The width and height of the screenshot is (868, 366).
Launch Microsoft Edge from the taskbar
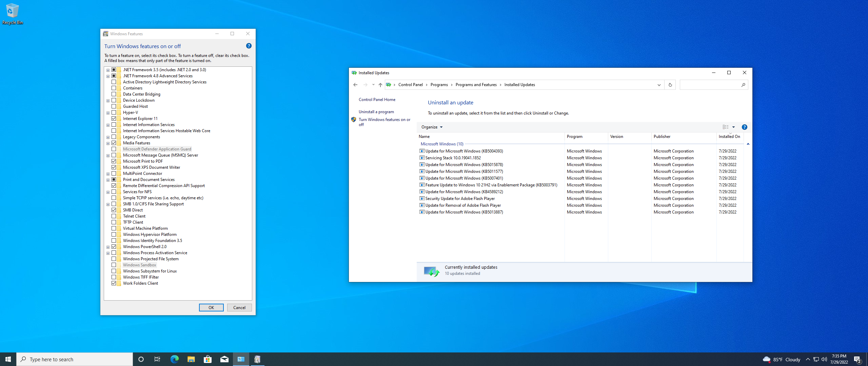click(x=174, y=359)
